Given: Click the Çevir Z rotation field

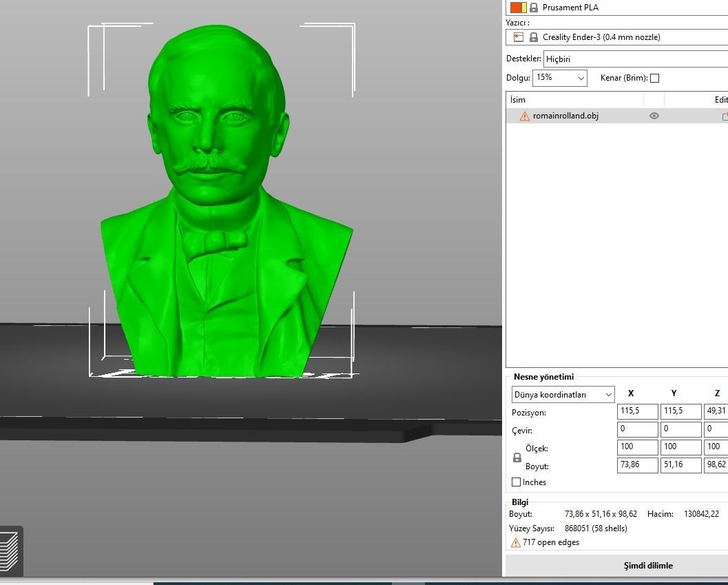Looking at the screenshot, I should coord(716,429).
